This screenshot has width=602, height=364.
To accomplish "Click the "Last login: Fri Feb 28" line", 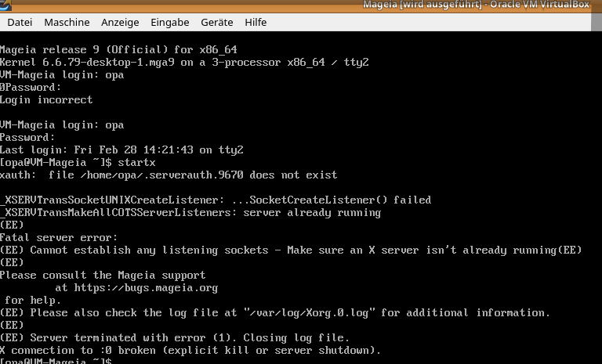I will pyautogui.click(x=121, y=150).
